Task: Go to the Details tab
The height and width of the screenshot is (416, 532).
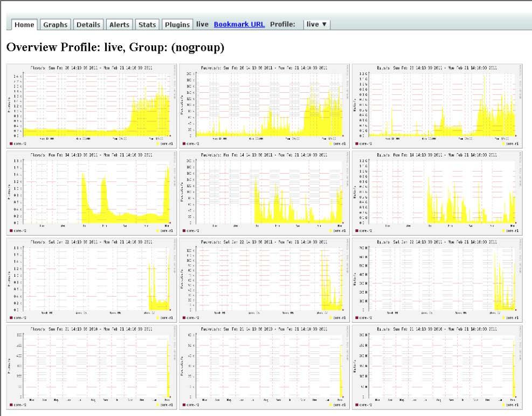Action: [x=88, y=24]
